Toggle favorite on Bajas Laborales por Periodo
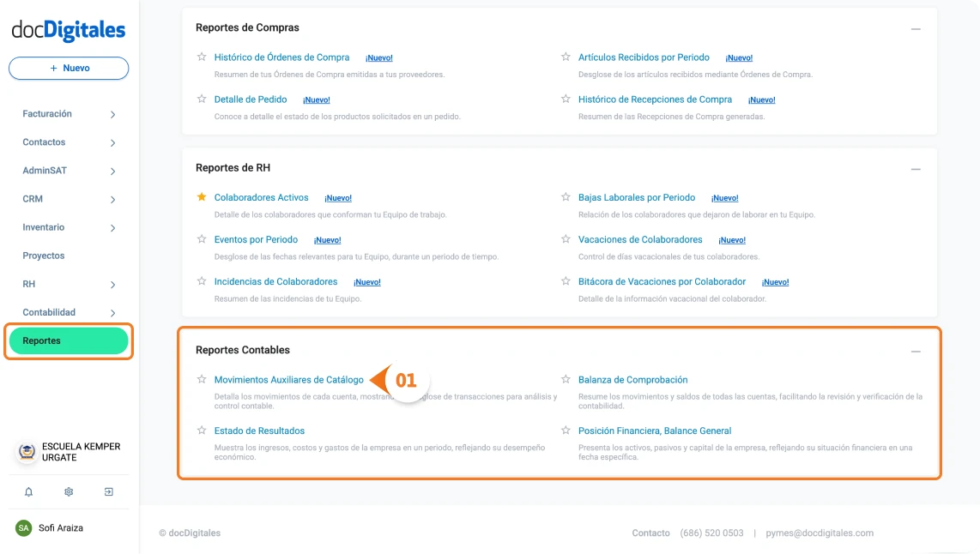This screenshot has height=554, width=980. [x=566, y=197]
